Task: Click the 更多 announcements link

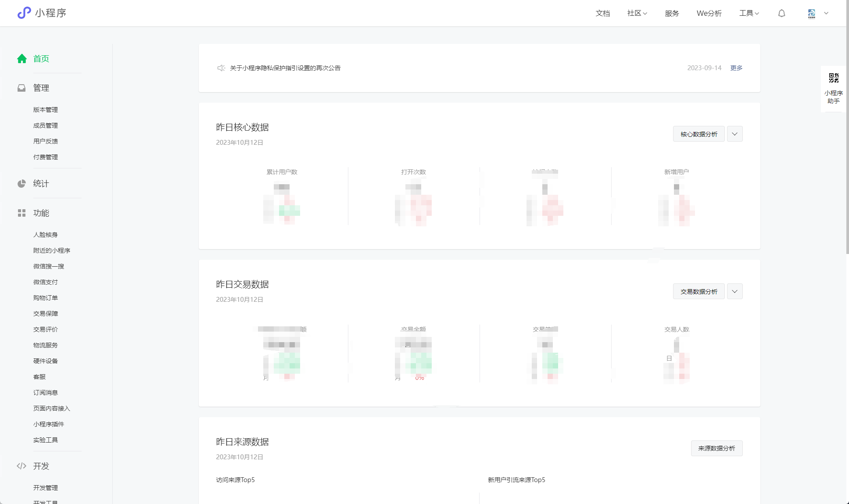Action: click(736, 68)
